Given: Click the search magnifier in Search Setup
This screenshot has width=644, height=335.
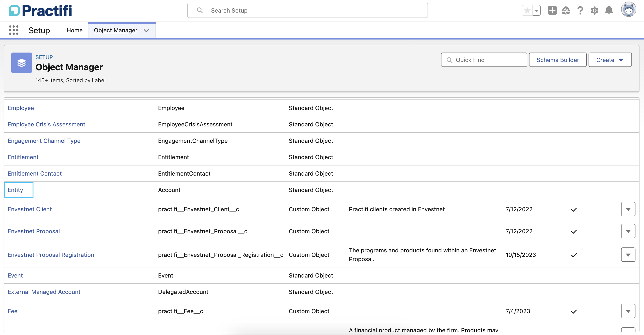Looking at the screenshot, I should 199,10.
